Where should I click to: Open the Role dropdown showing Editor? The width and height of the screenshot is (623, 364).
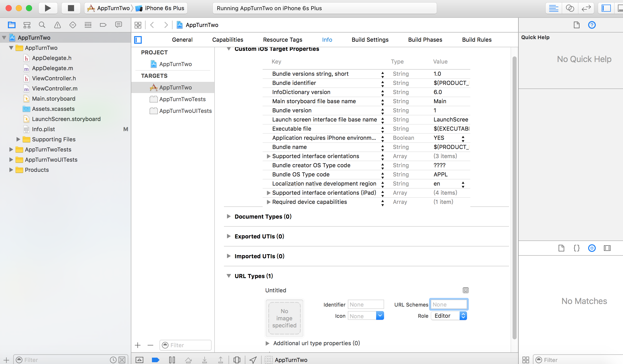pyautogui.click(x=449, y=316)
